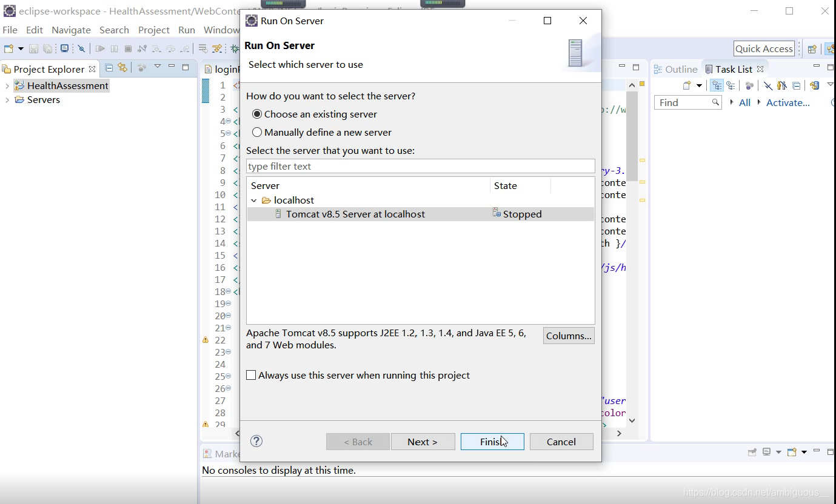Click the Finish button

(x=492, y=442)
